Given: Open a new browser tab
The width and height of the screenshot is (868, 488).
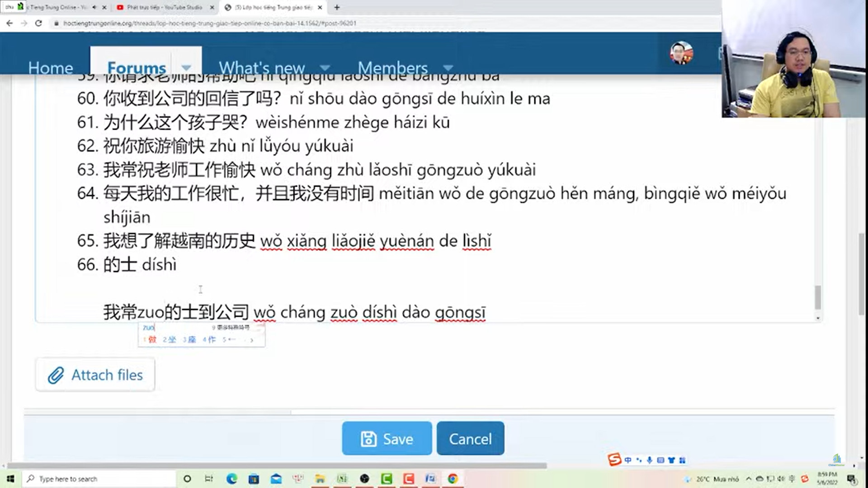Looking at the screenshot, I should 337,7.
